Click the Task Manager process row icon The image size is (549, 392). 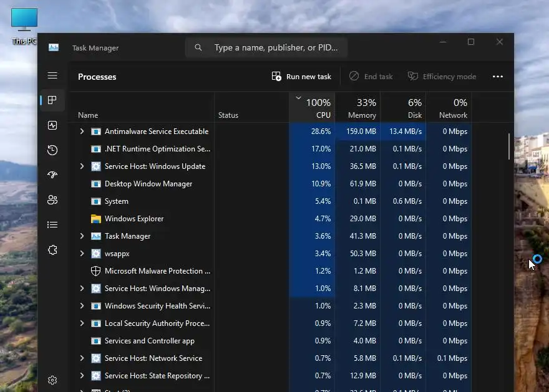pos(96,236)
